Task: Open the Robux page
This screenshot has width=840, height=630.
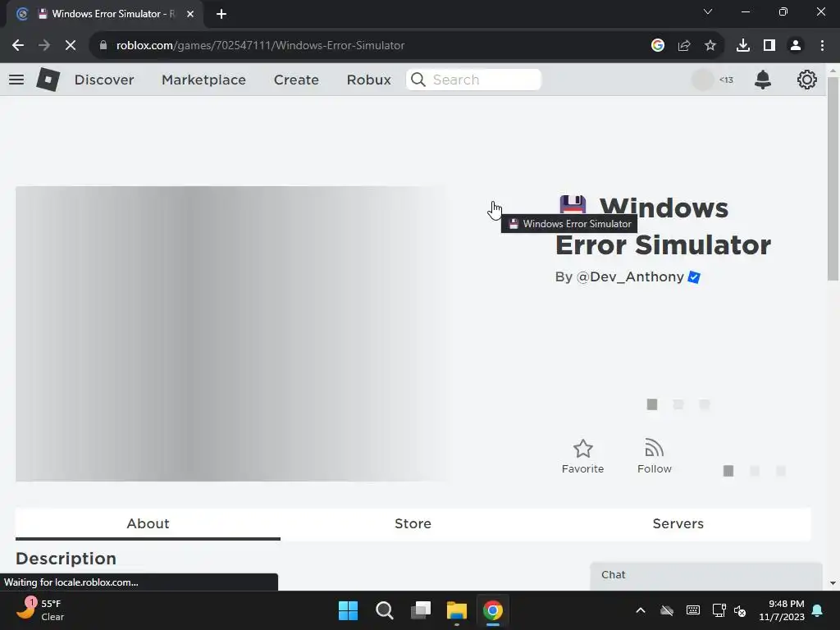Action: [368, 80]
